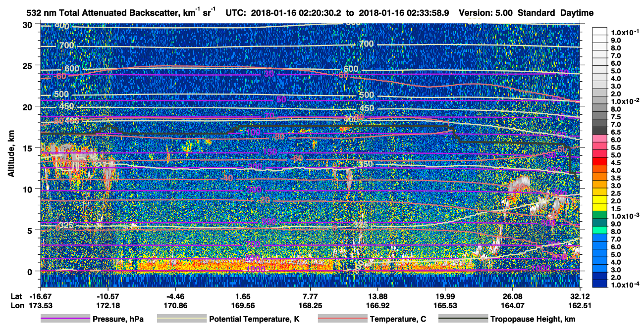Screen dimensions: 644x330
Task: Click the altitude tick label 15
Action: (28, 147)
